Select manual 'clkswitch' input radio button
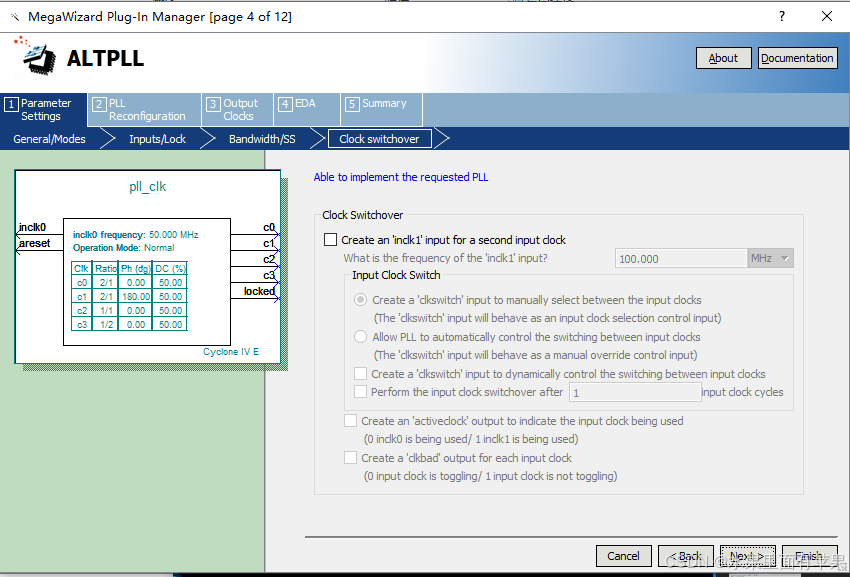The width and height of the screenshot is (850, 577). (x=360, y=300)
